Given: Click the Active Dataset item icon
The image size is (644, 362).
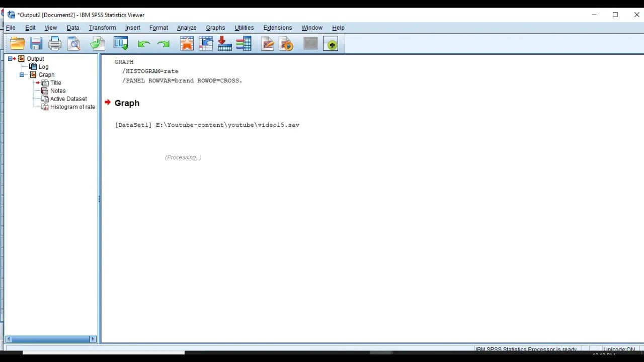Looking at the screenshot, I should click(45, 99).
